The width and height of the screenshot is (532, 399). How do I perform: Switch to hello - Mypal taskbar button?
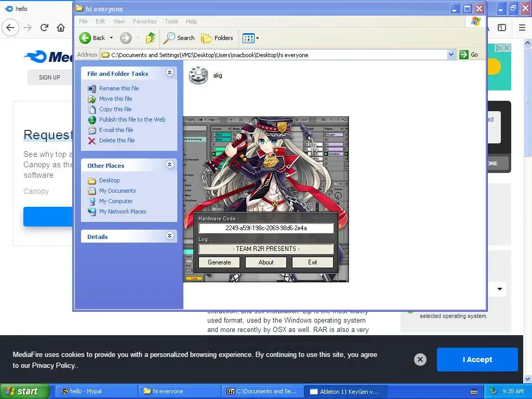click(x=96, y=392)
